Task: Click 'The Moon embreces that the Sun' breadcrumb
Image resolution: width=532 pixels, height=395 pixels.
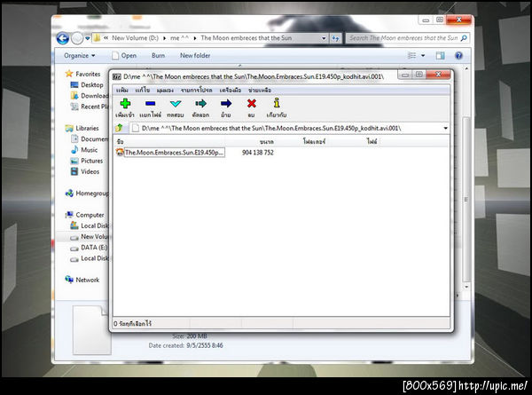Action: pyautogui.click(x=246, y=38)
